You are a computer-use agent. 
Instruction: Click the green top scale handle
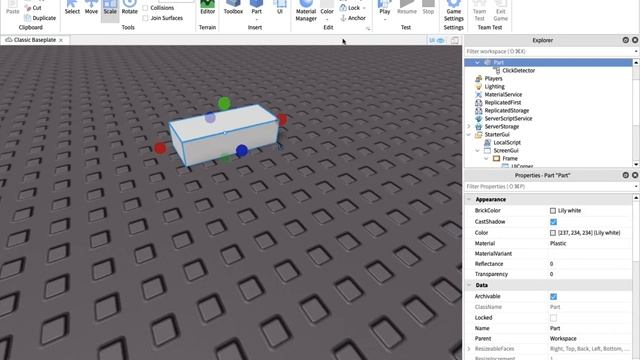pos(224,103)
